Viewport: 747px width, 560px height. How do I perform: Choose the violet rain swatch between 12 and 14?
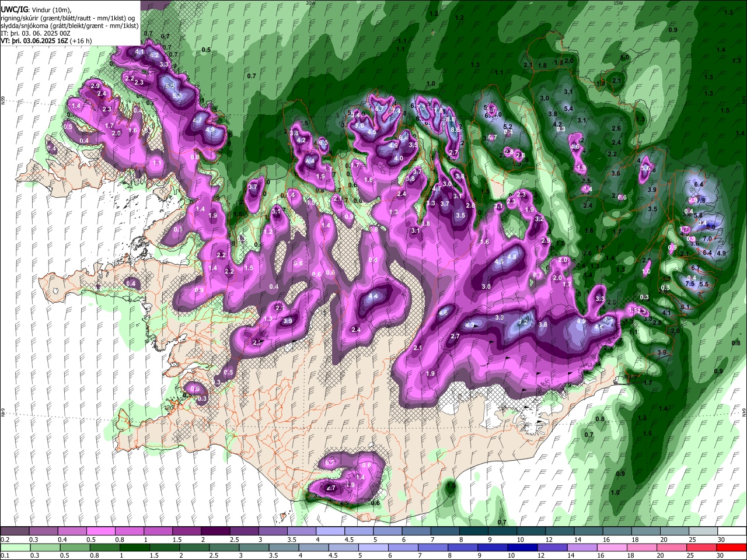[552, 547]
